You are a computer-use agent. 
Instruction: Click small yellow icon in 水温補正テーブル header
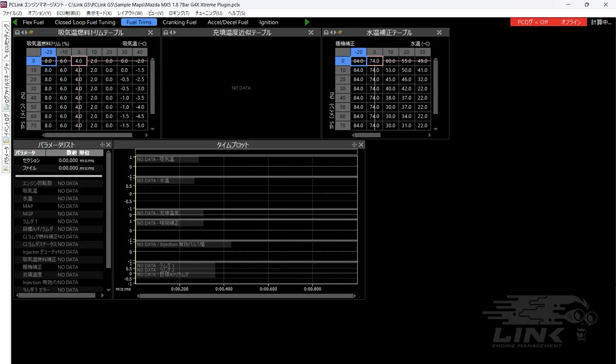coord(339,32)
